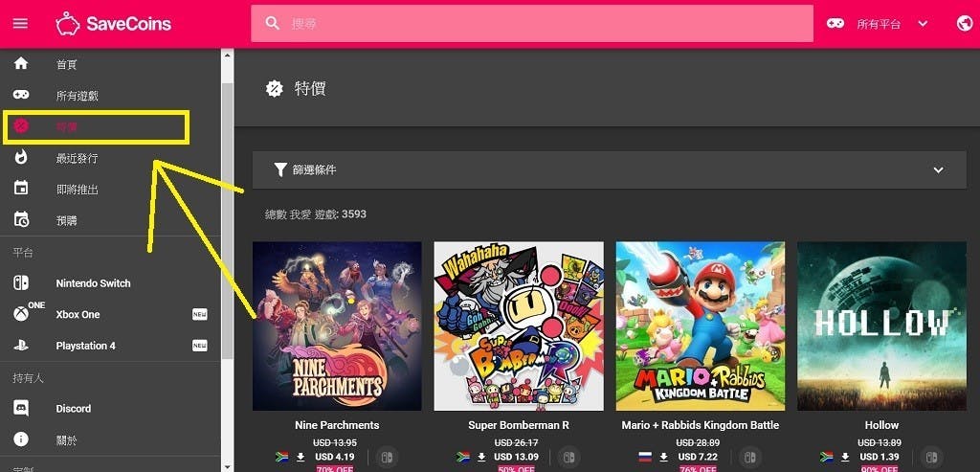Click the Mario + Rabbids cover image
Viewport: 980px width, 472px height.
click(700, 326)
